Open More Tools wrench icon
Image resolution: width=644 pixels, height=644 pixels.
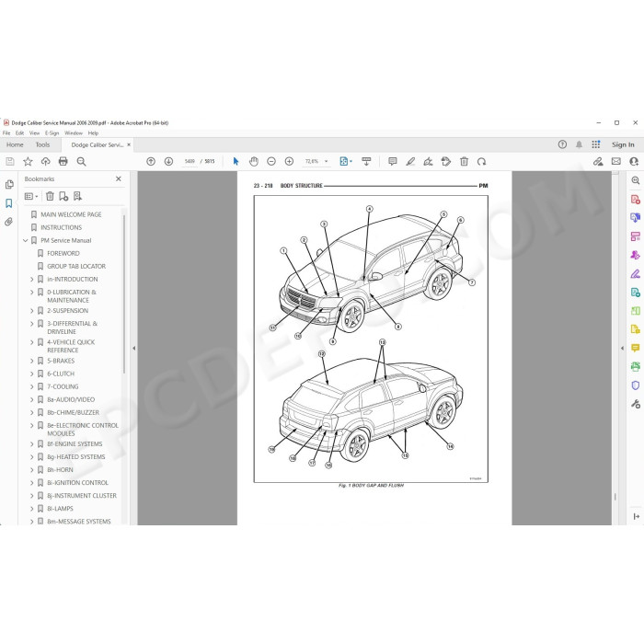click(636, 404)
